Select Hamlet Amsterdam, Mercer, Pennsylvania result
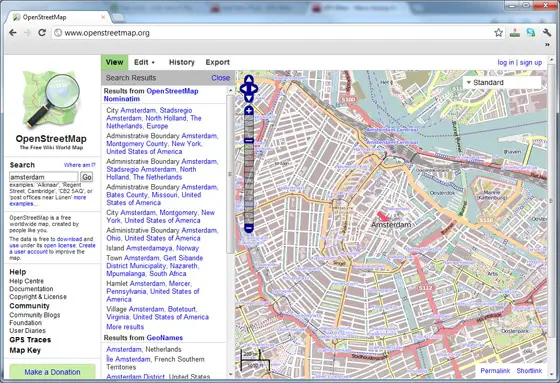 point(153,291)
